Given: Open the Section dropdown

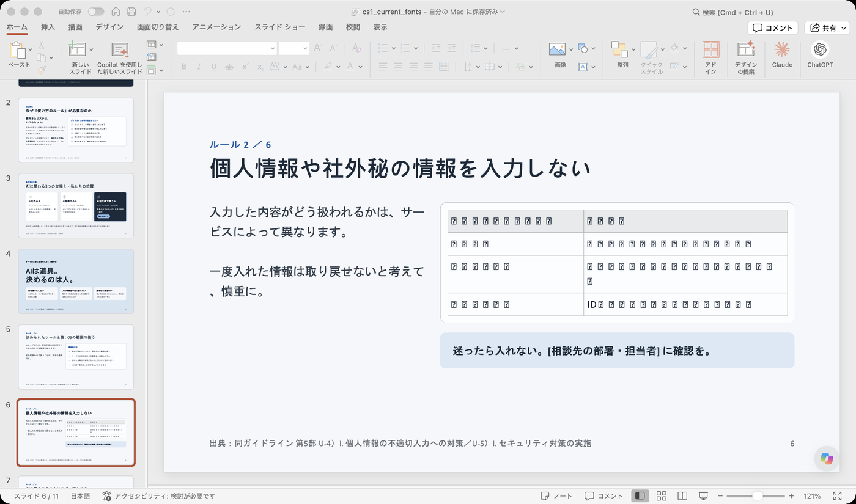Looking at the screenshot, I should pyautogui.click(x=155, y=70).
